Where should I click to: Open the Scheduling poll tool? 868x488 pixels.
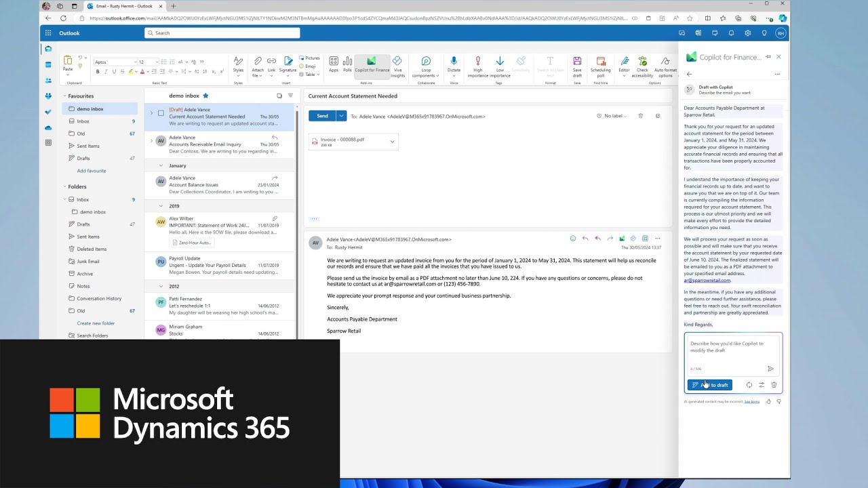tap(600, 66)
